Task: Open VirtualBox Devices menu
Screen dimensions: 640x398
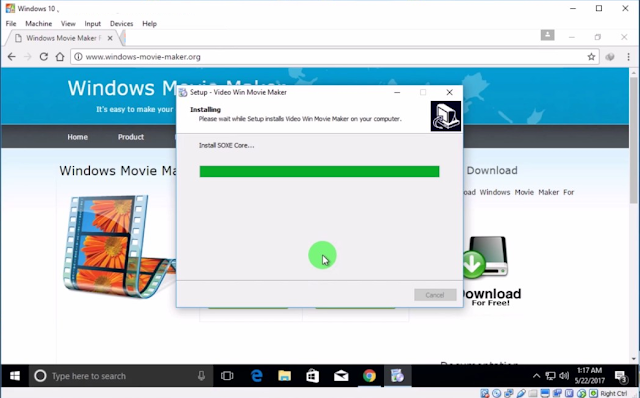Action: point(122,24)
